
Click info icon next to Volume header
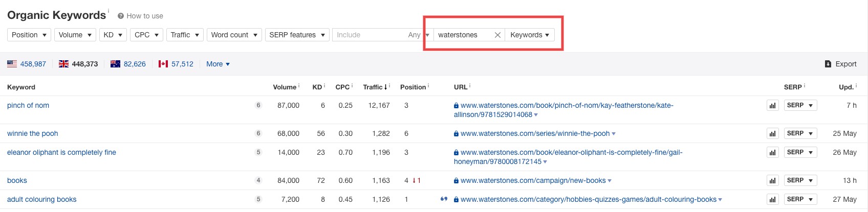[x=299, y=85]
